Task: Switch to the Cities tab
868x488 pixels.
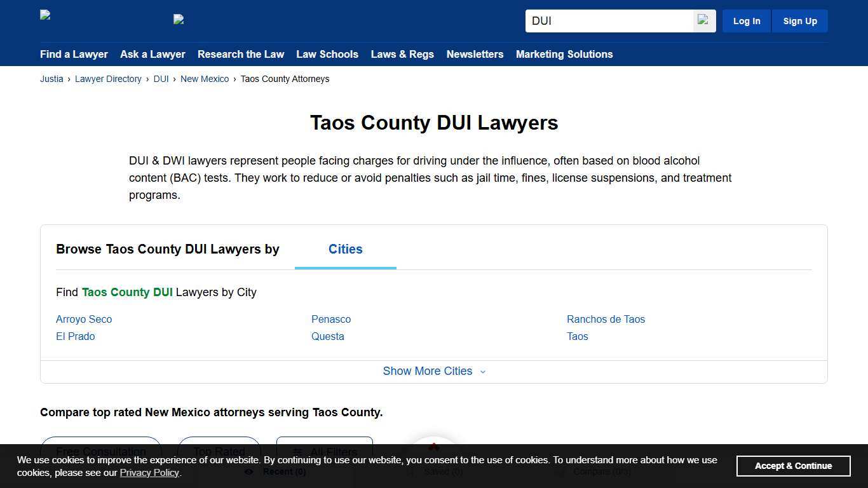Action: point(345,249)
